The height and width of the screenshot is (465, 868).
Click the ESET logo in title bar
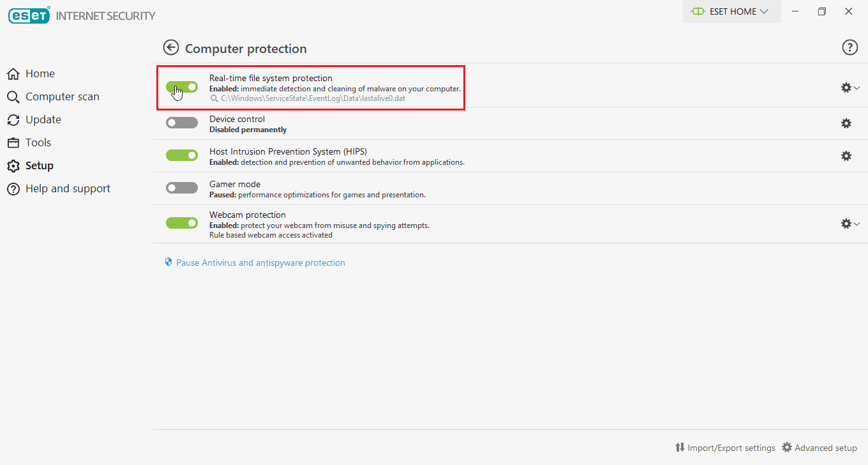29,15
